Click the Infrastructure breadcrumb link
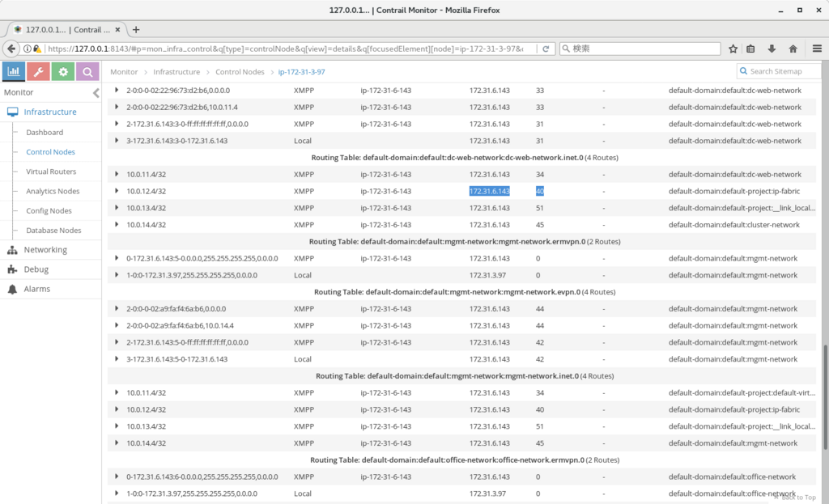 [x=176, y=72]
